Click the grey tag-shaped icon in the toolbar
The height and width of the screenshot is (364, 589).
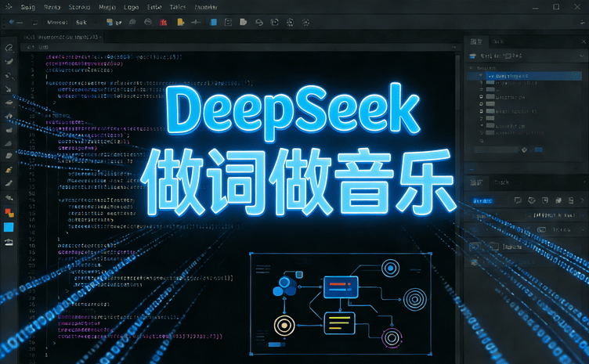point(243,23)
